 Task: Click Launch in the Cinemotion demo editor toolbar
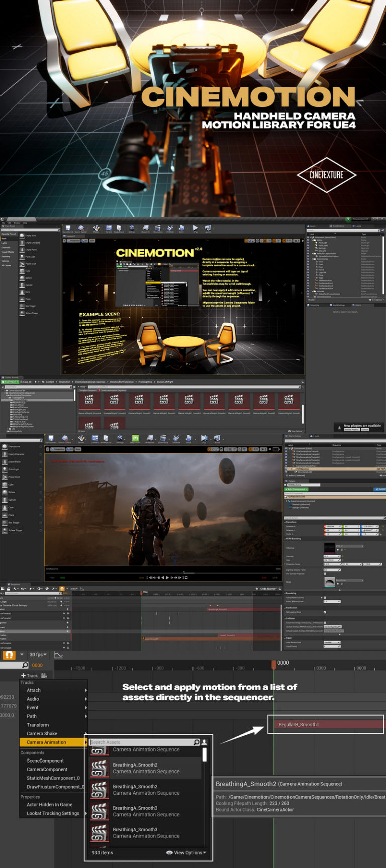point(208,229)
